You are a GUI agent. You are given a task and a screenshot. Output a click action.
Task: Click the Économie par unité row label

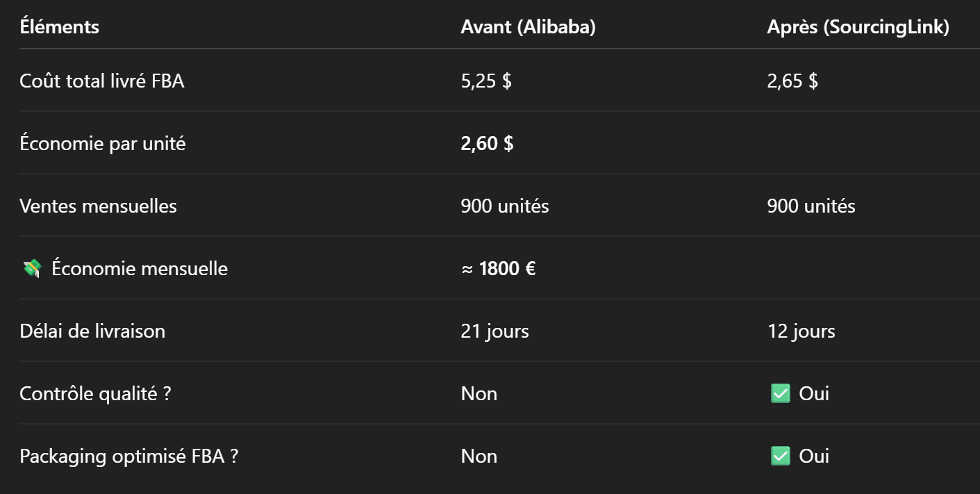pos(103,144)
